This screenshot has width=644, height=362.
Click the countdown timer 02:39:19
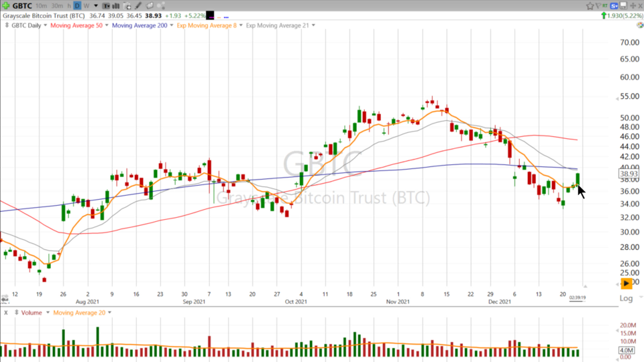pyautogui.click(x=578, y=298)
